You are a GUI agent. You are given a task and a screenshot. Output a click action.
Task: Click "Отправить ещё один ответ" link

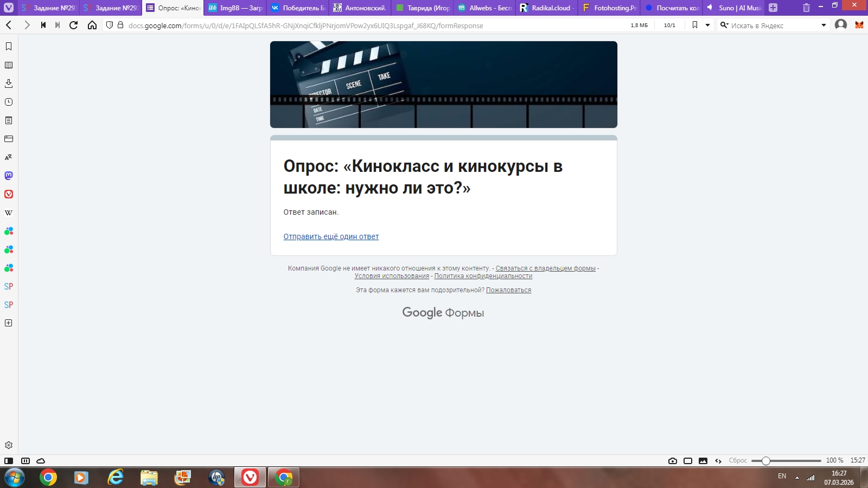click(x=331, y=236)
